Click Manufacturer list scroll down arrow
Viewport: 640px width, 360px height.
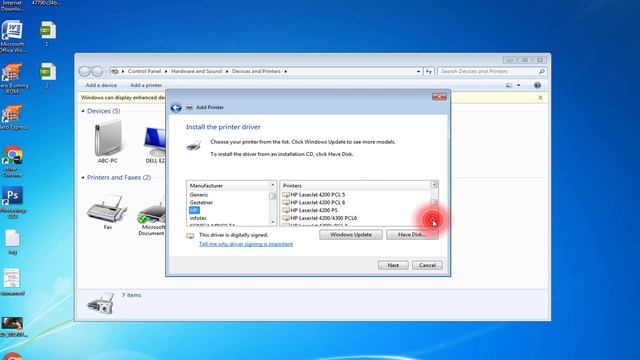[273, 222]
